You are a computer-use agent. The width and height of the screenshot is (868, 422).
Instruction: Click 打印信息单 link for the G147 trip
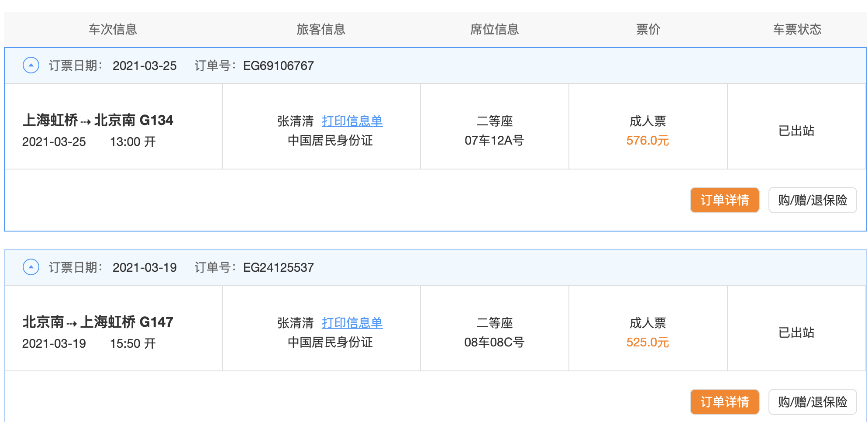coord(352,323)
